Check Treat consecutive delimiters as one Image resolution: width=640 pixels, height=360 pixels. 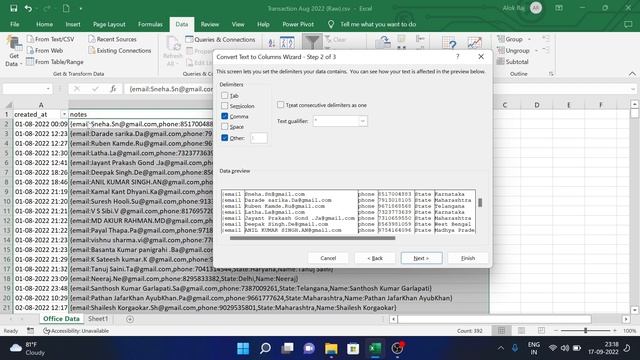(280, 105)
